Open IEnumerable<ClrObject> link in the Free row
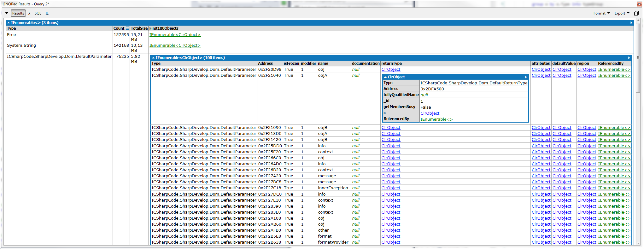Image resolution: width=644 pixels, height=249 pixels. [x=175, y=35]
